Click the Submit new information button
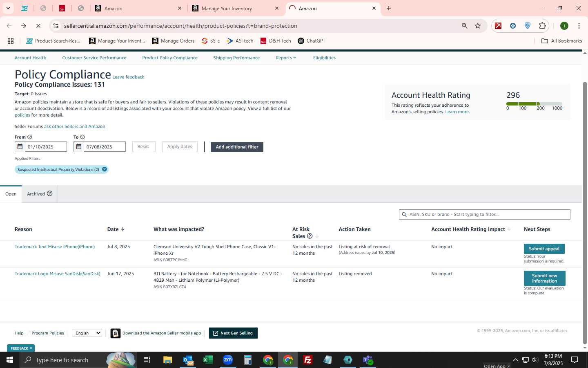The height and width of the screenshot is (368, 588). 544,278
